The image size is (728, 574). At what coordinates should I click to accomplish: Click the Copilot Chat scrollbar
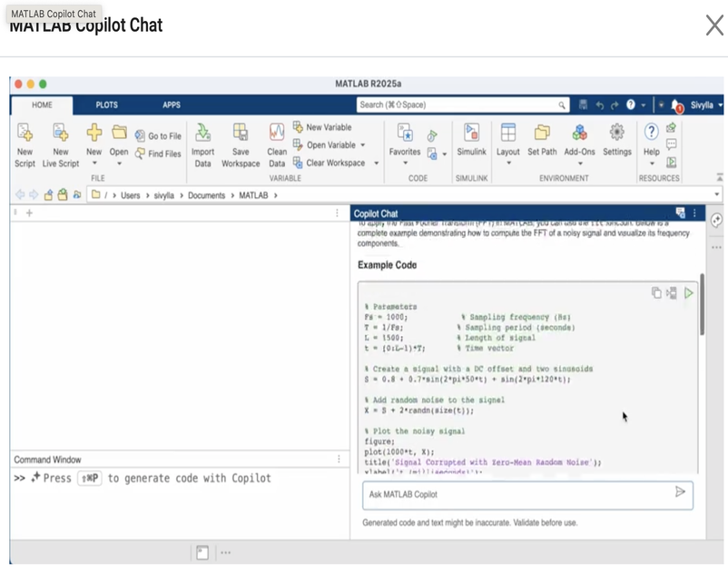[702, 304]
